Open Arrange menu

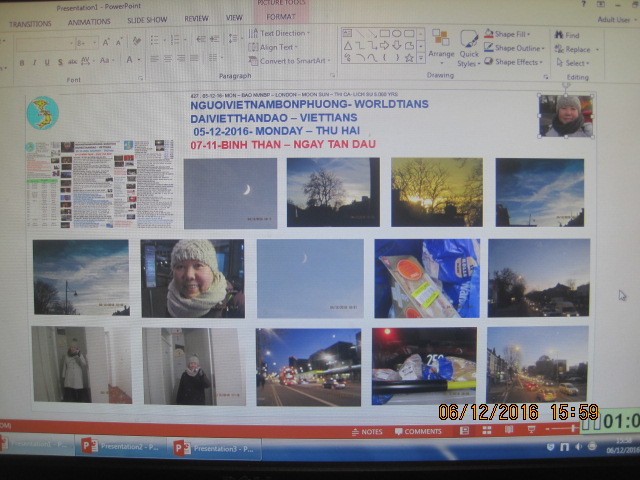[x=441, y=47]
